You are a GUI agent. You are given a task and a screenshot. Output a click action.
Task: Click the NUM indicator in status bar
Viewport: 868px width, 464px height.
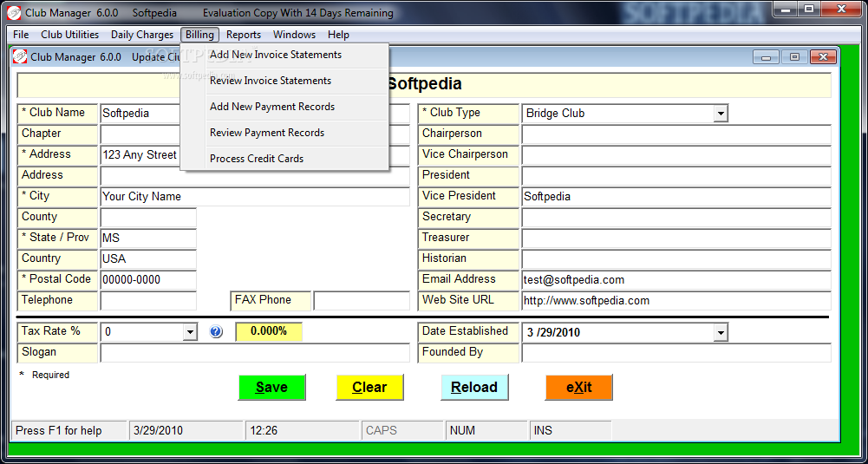[486, 430]
